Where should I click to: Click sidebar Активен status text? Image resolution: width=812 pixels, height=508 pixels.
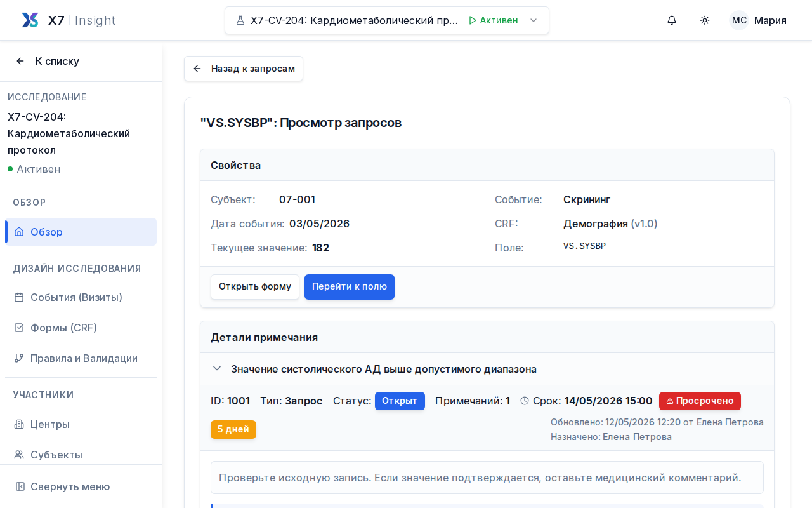point(39,169)
